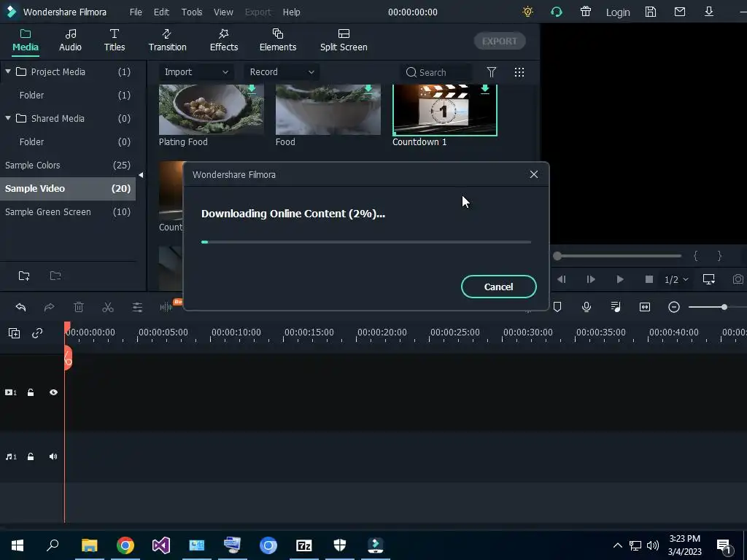Switch to the Elements tab
The height and width of the screenshot is (560, 747).
click(278, 41)
